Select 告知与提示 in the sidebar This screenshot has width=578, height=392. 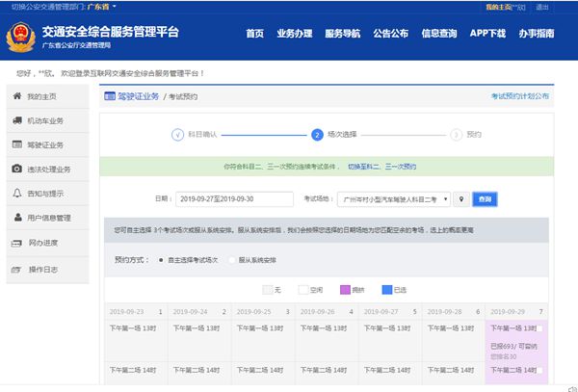point(47,194)
